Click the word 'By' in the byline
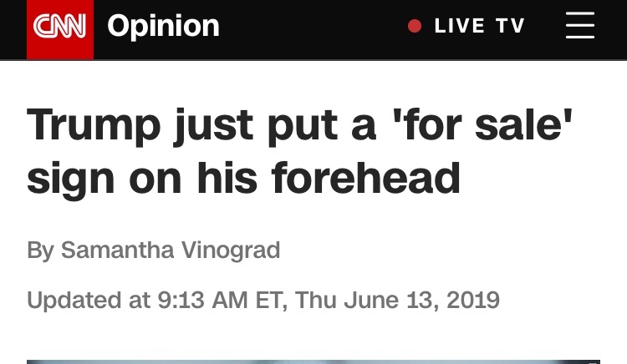This screenshot has height=364, width=627. coord(40,250)
